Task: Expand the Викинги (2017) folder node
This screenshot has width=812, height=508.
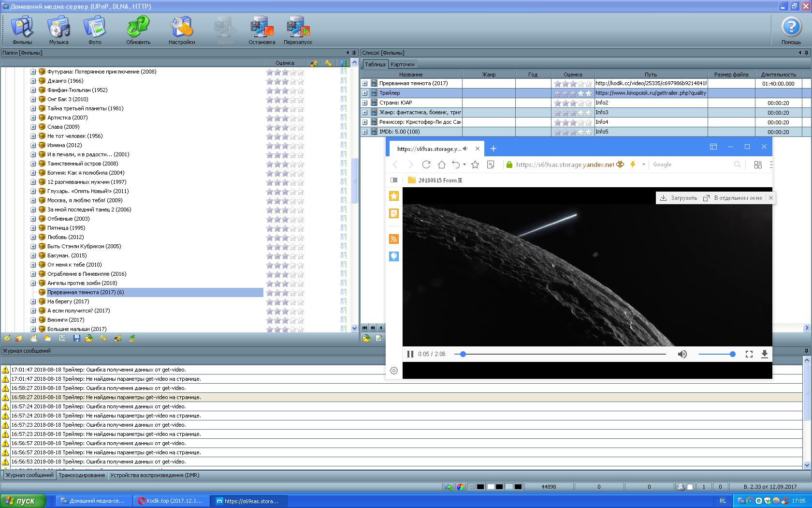Action: [33, 320]
